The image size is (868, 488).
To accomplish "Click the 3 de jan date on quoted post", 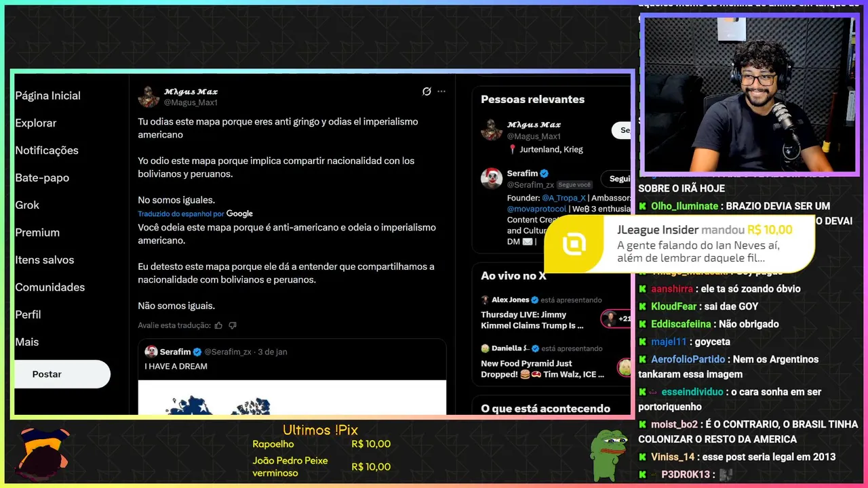I will click(x=273, y=352).
